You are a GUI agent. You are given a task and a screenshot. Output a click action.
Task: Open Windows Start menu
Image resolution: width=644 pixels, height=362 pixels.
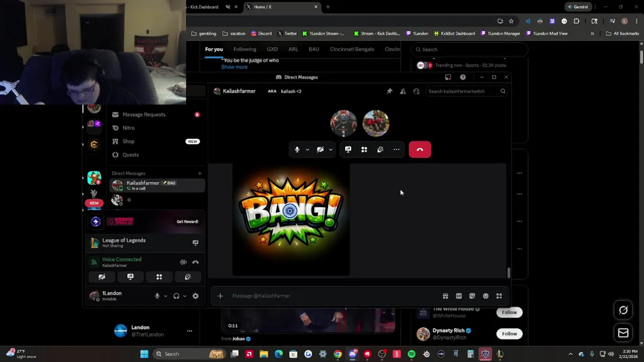(144, 354)
